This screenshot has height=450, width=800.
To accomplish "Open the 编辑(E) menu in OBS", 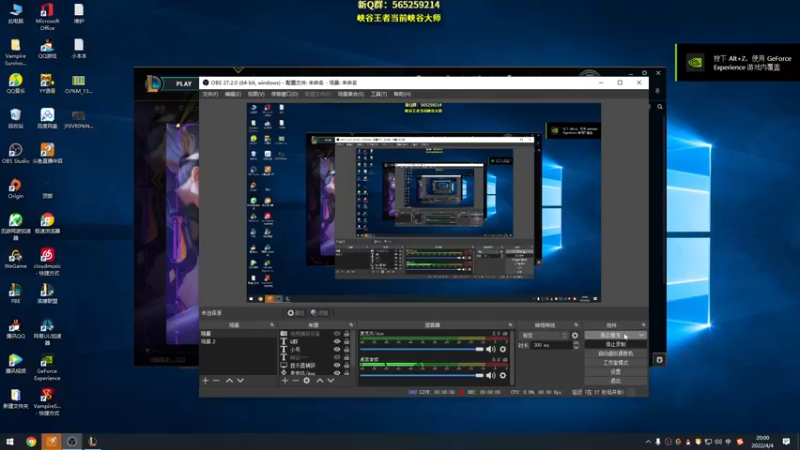I will (233, 94).
